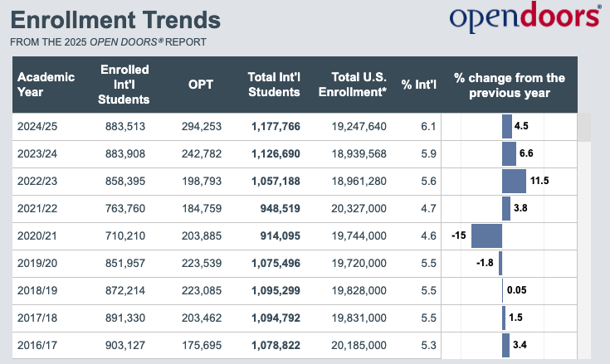Select the negative -15 bar for 2020/21
Viewport: 610px width, 364px height.
tap(486, 235)
